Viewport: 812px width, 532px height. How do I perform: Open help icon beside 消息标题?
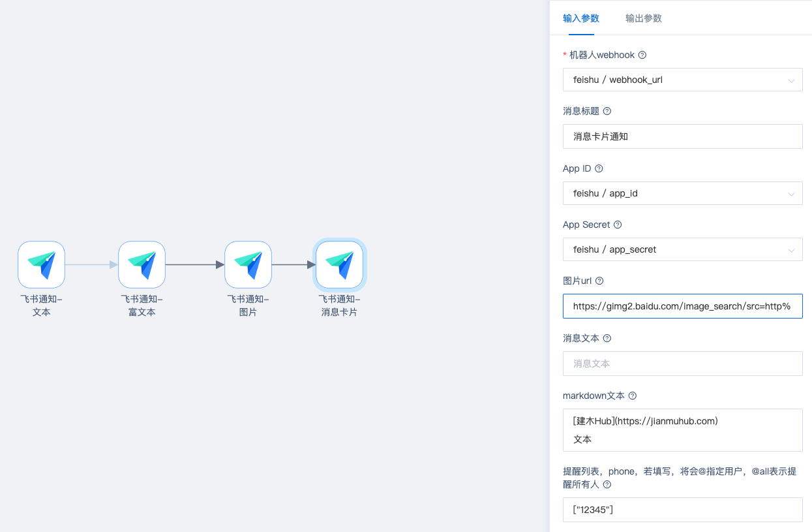pos(607,111)
